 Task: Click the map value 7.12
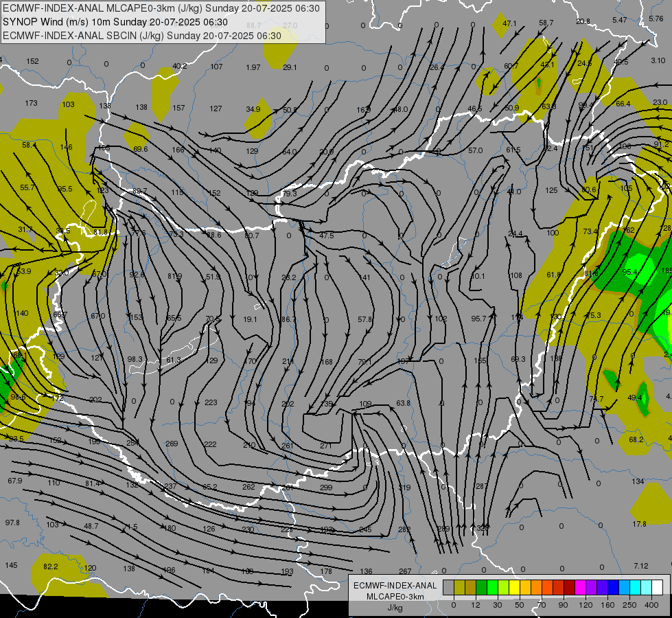pyautogui.click(x=641, y=566)
